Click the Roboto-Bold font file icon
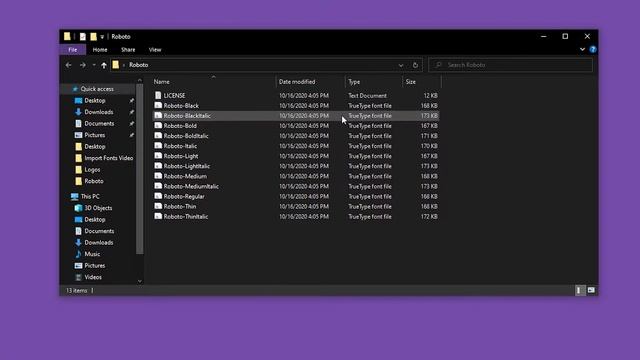This screenshot has width=640, height=360. point(158,125)
